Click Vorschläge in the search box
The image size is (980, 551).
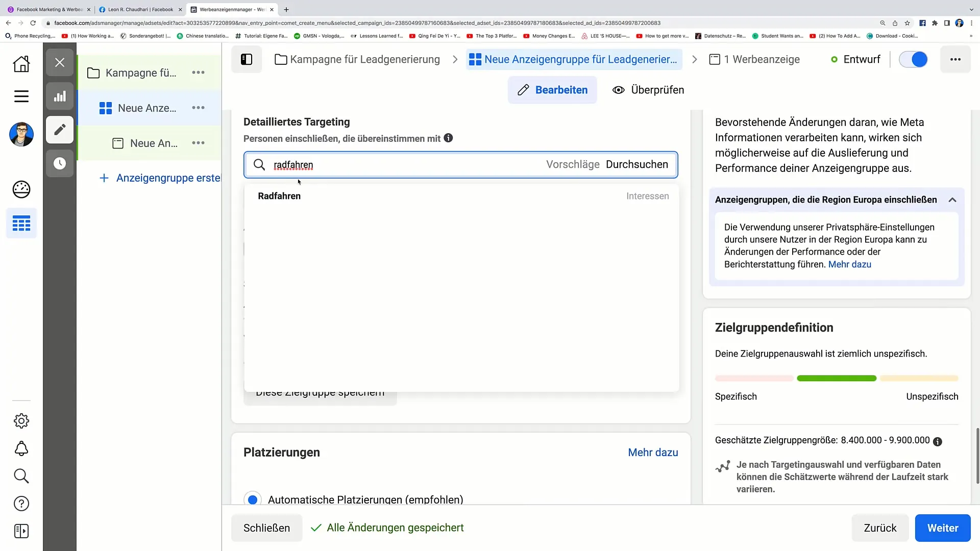coord(573,164)
